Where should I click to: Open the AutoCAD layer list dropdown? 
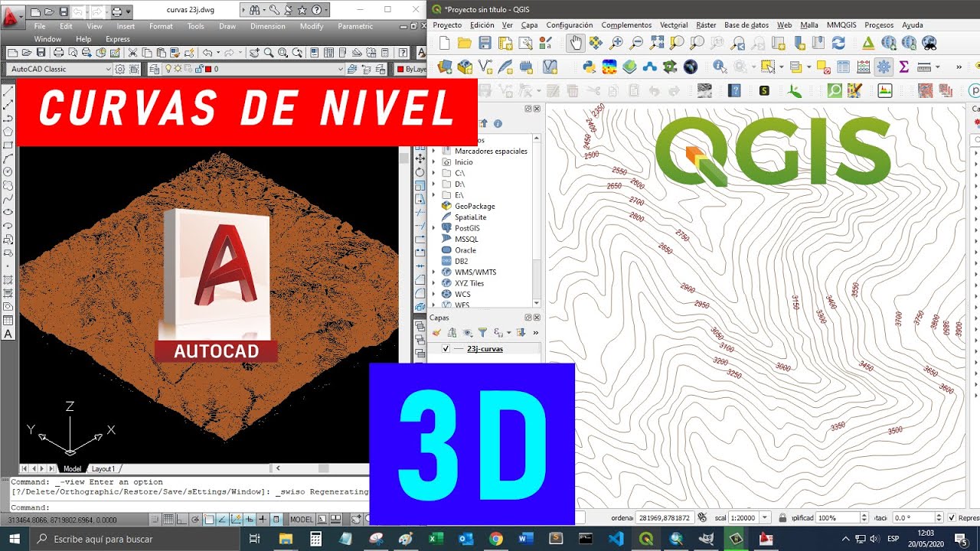(x=339, y=69)
